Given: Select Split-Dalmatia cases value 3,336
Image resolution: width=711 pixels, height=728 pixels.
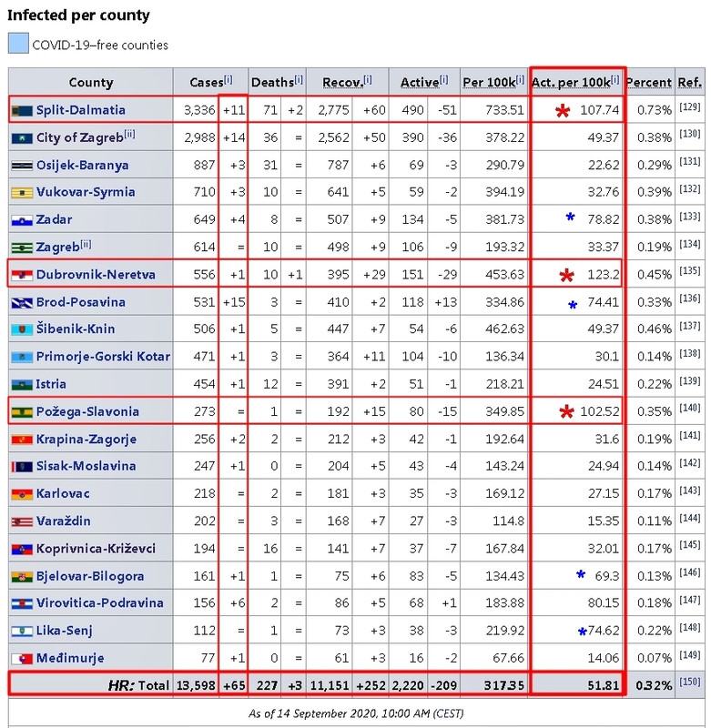Looking at the screenshot, I should [x=199, y=110].
